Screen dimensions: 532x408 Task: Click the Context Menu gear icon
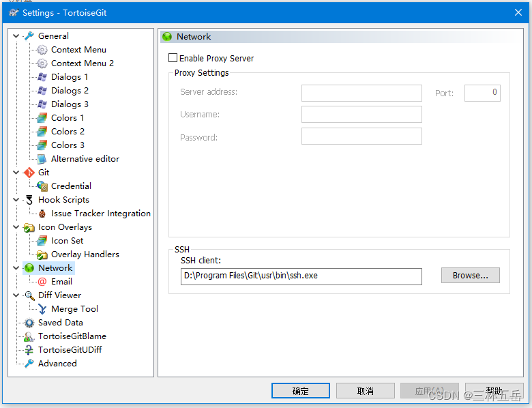click(42, 50)
